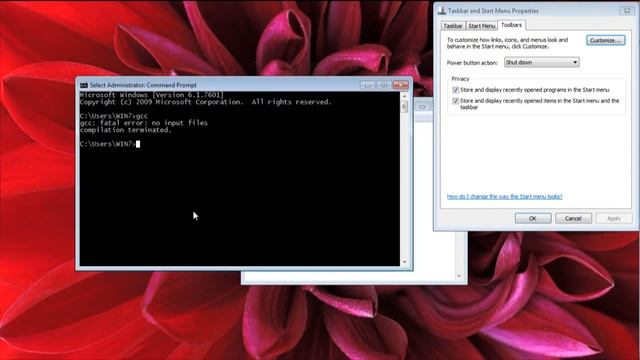
Task: Click the Command Prompt scrollbar thumb
Action: [x=404, y=107]
